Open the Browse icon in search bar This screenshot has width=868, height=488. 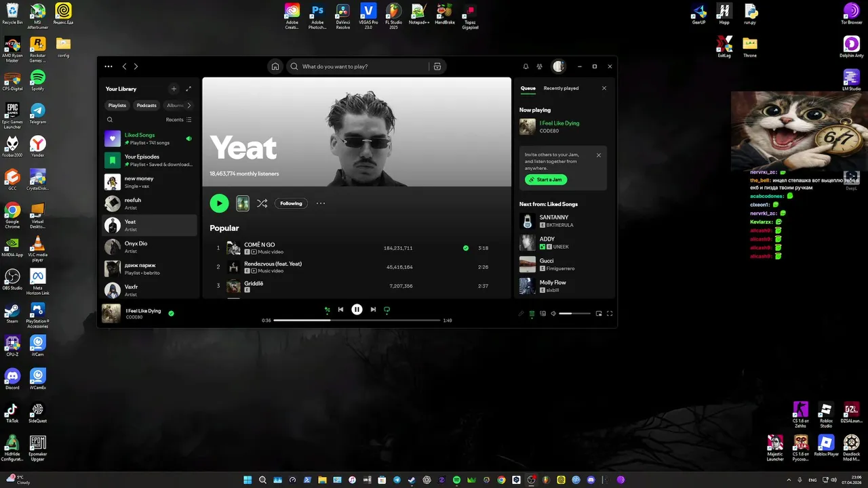[437, 66]
